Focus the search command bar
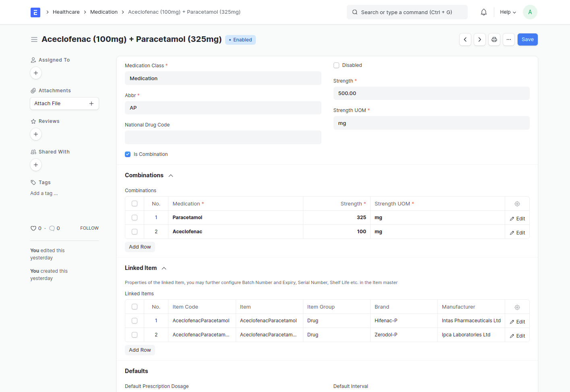Image resolution: width=570 pixels, height=392 pixels. pos(407,12)
